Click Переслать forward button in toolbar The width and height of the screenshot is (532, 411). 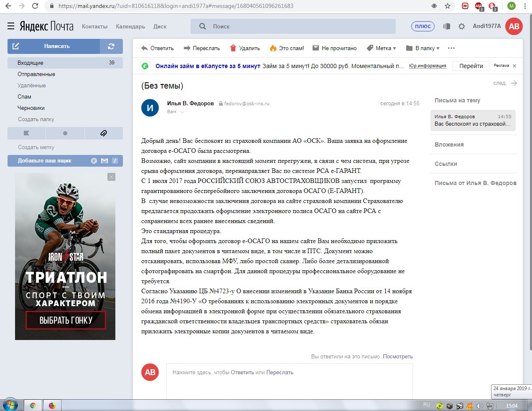tap(202, 48)
